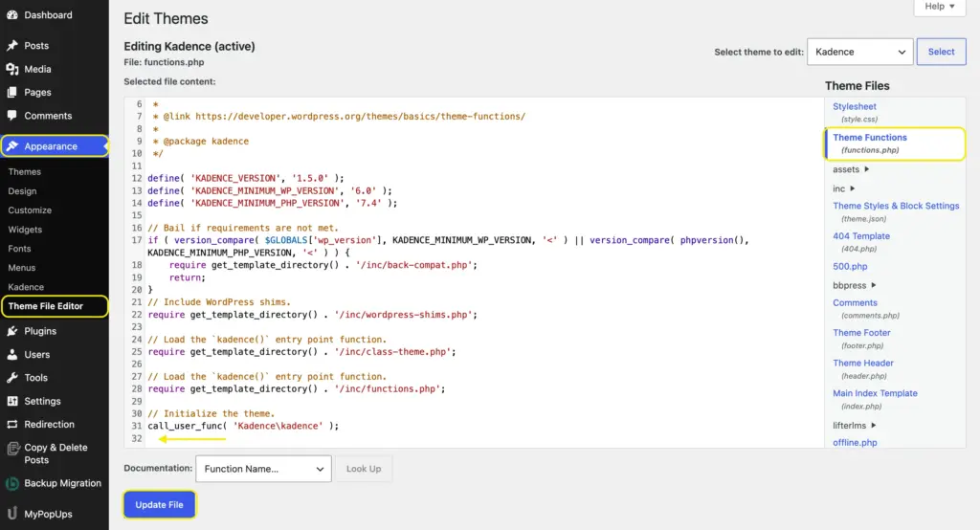This screenshot has height=530, width=980.
Task: Click the Tools wrench icon
Action: [x=11, y=378]
